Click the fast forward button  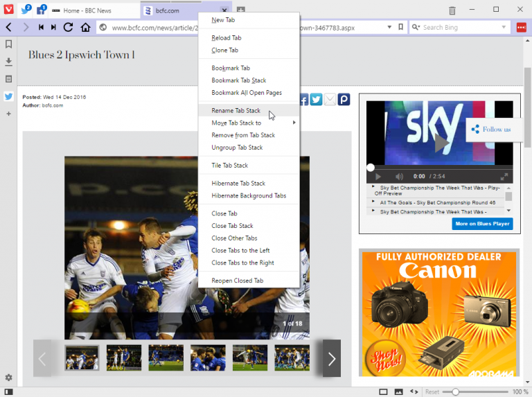pyautogui.click(x=53, y=27)
